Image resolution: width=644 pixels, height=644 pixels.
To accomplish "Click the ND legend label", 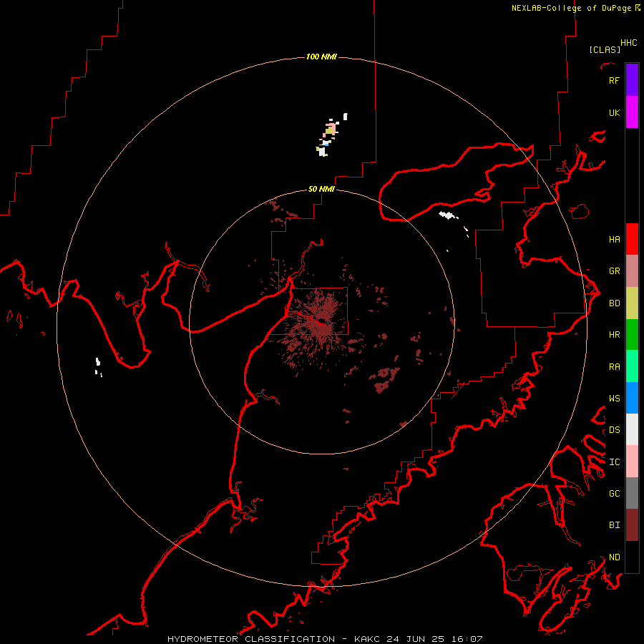I will coord(614,557).
